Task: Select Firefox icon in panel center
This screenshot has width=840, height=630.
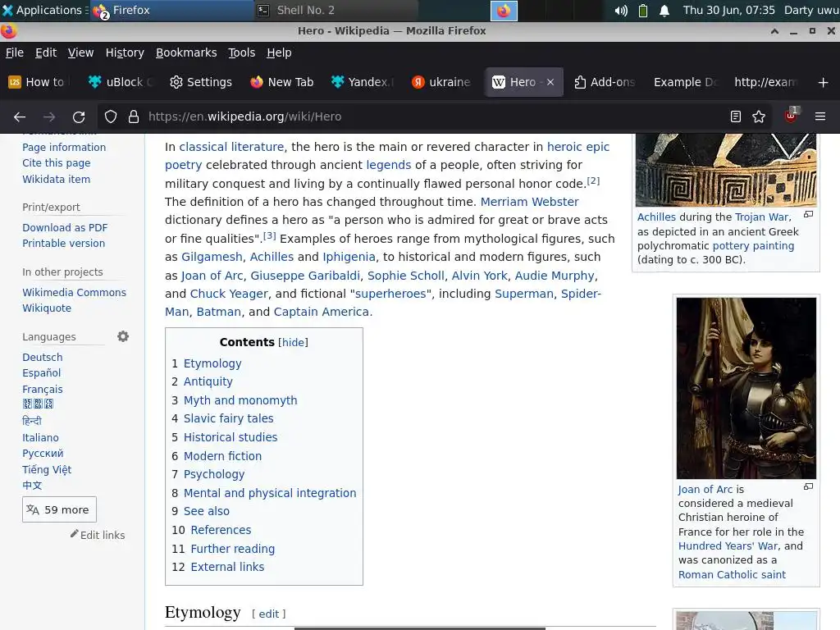Action: pyautogui.click(x=504, y=11)
